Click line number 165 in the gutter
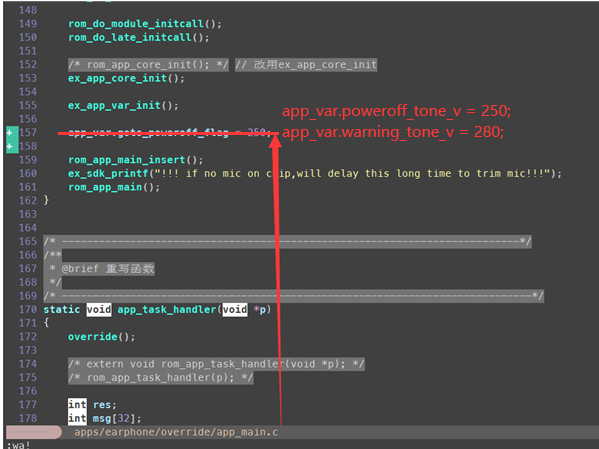The height and width of the screenshot is (449, 599). (x=28, y=242)
